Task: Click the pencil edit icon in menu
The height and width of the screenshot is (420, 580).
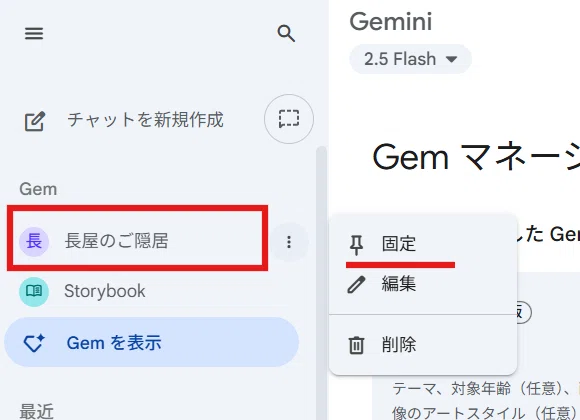Action: click(x=356, y=285)
